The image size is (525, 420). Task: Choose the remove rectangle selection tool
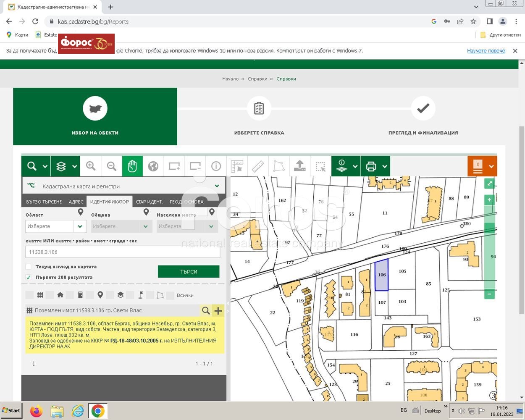click(195, 166)
